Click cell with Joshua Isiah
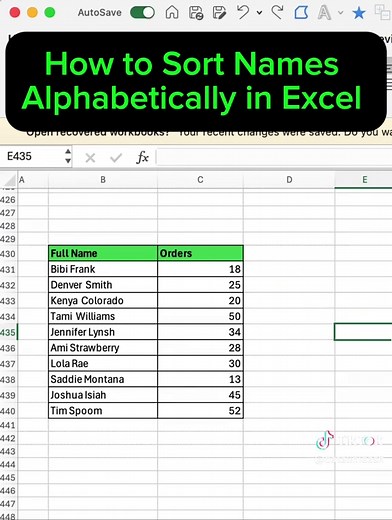The width and height of the screenshot is (392, 520). point(103,395)
